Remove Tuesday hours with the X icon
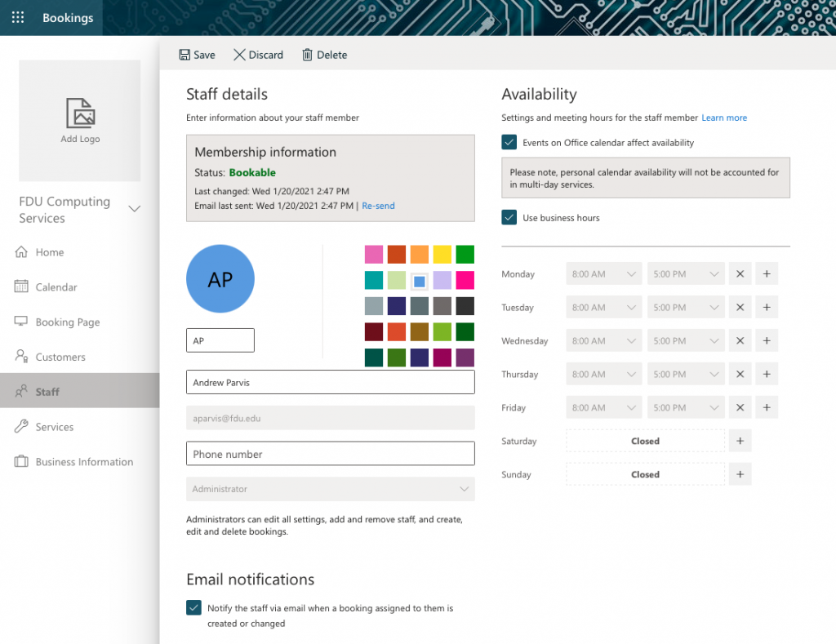This screenshot has width=836, height=644. click(740, 307)
